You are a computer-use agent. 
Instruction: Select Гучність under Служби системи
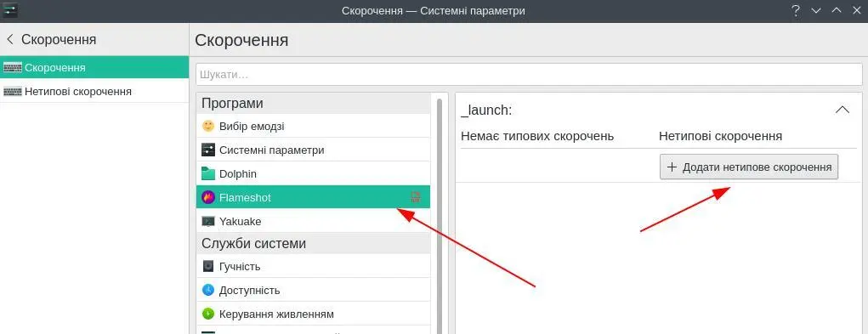pos(313,267)
